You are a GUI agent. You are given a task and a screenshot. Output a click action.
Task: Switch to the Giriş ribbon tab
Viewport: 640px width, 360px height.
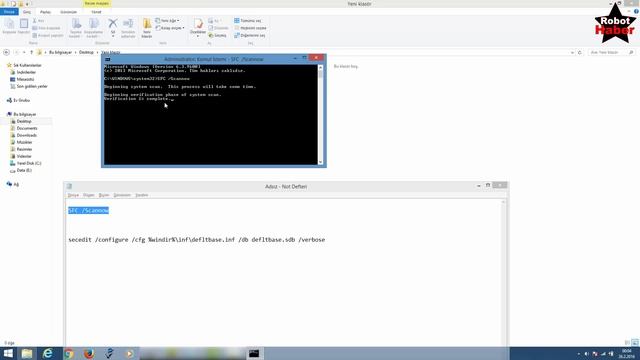point(27,12)
